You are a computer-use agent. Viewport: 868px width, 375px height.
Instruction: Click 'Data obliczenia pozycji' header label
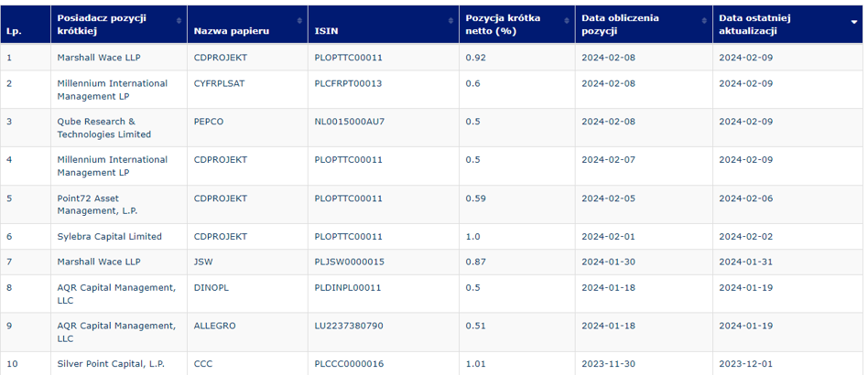pyautogui.click(x=620, y=25)
